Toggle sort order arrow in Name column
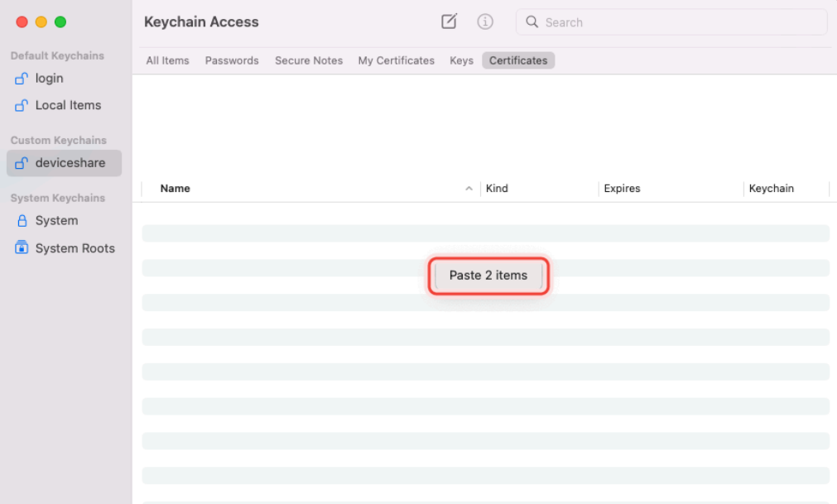The width and height of the screenshot is (837, 504). (469, 189)
